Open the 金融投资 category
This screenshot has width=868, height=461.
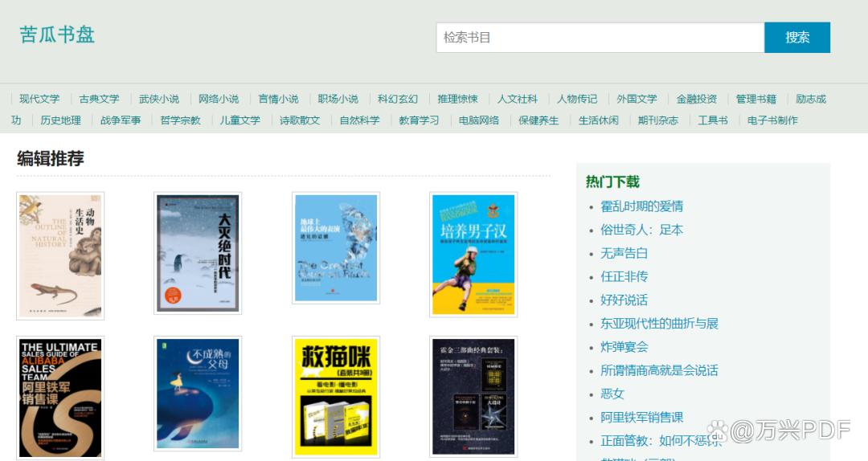click(696, 99)
